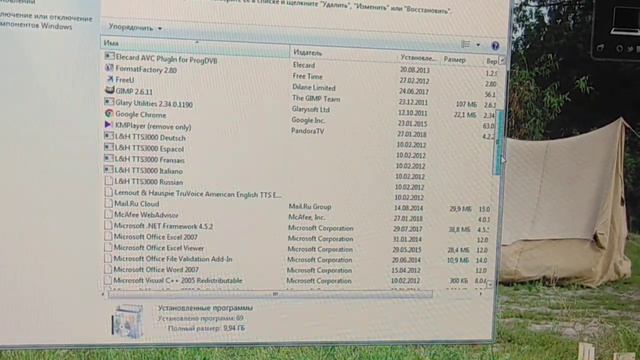The width and height of the screenshot is (640, 360).
Task: Click the 107 МБ size value
Action: (466, 104)
